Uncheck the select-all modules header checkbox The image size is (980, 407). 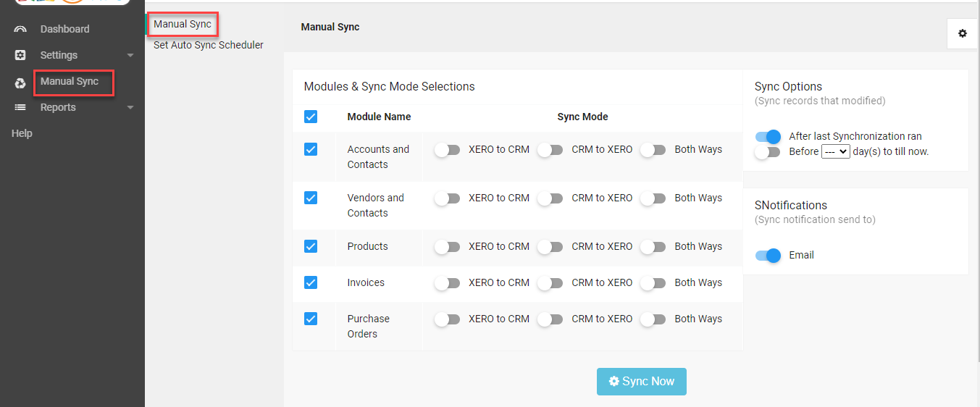click(311, 117)
